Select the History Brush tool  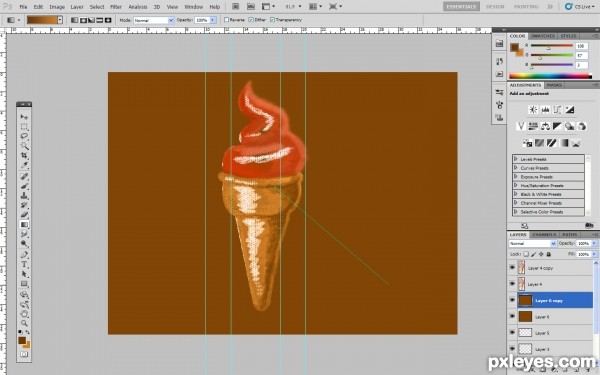(x=24, y=205)
